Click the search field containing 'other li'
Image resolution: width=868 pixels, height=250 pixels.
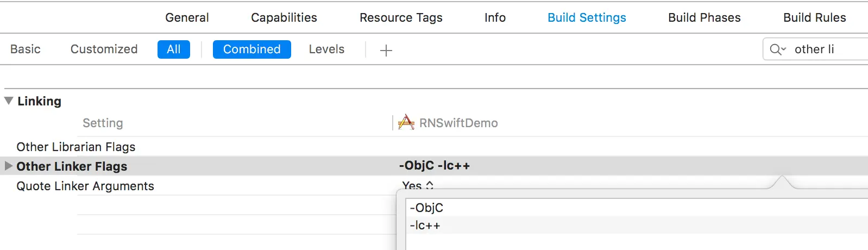(826, 49)
